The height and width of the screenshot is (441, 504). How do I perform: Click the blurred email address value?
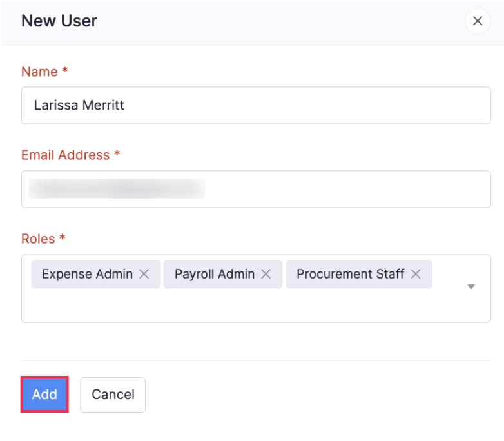[x=117, y=189]
